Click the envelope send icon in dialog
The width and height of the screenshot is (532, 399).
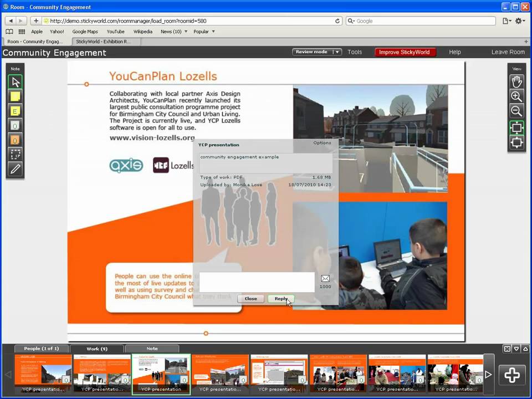[325, 279]
